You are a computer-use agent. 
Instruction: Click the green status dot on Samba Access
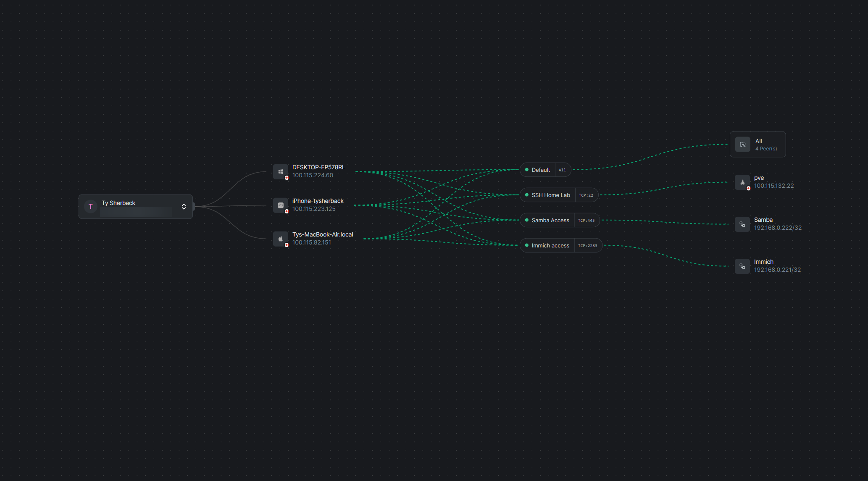(x=526, y=220)
